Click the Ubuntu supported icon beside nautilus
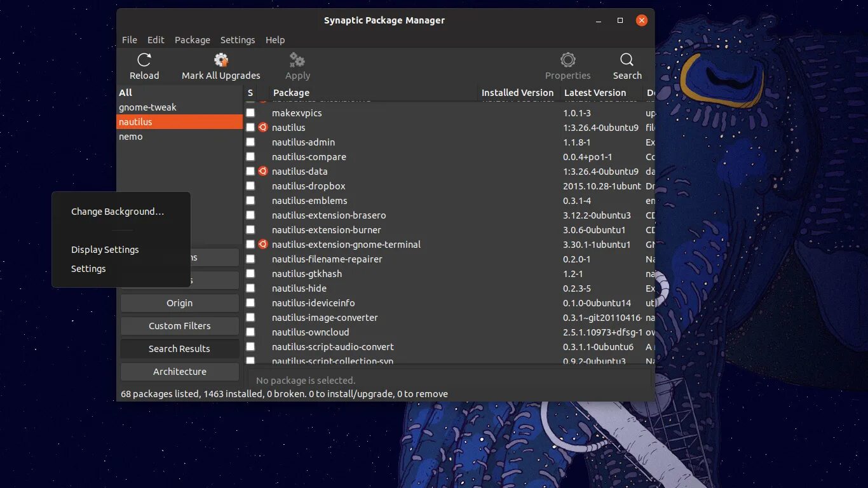Screen dimensions: 868x488 [263, 128]
